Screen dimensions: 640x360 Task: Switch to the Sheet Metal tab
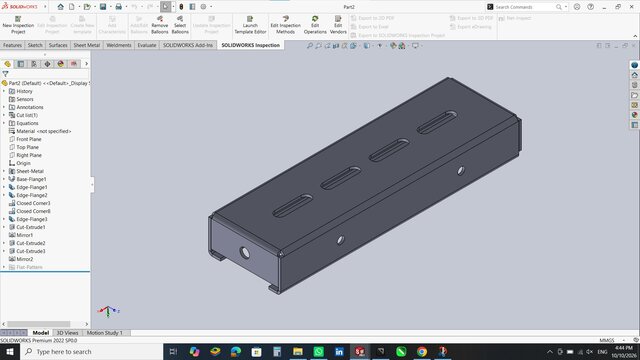tap(87, 45)
